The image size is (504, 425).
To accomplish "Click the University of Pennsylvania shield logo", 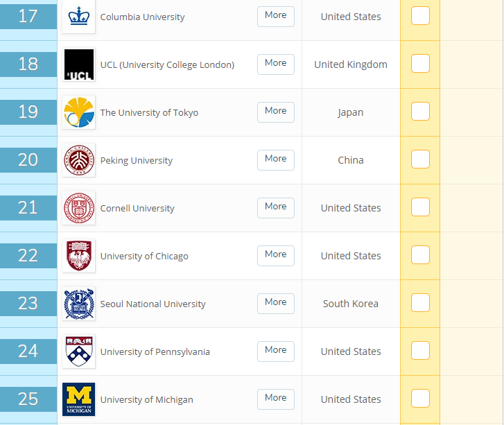I will click(78, 352).
